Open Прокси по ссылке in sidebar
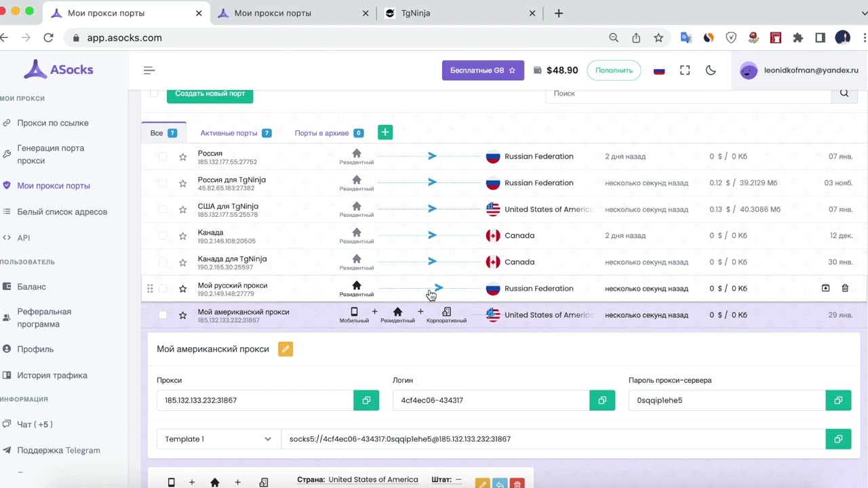868x488 pixels. [x=53, y=123]
